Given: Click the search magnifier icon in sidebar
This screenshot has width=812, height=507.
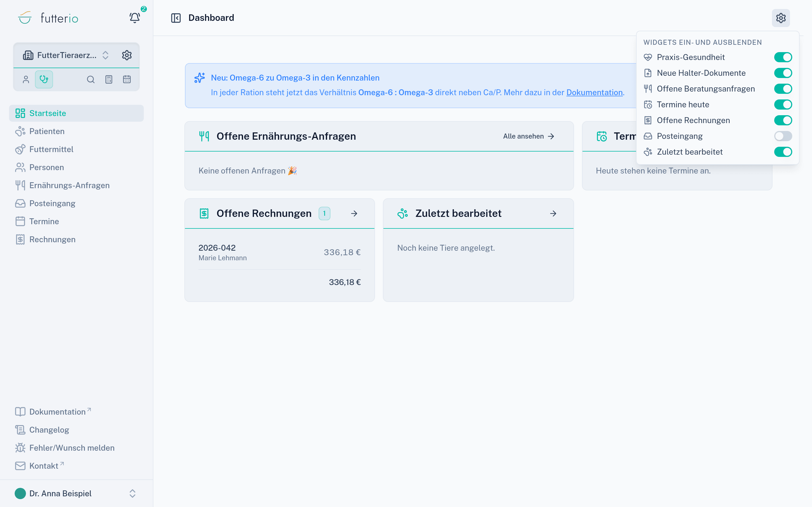Looking at the screenshot, I should [91, 79].
